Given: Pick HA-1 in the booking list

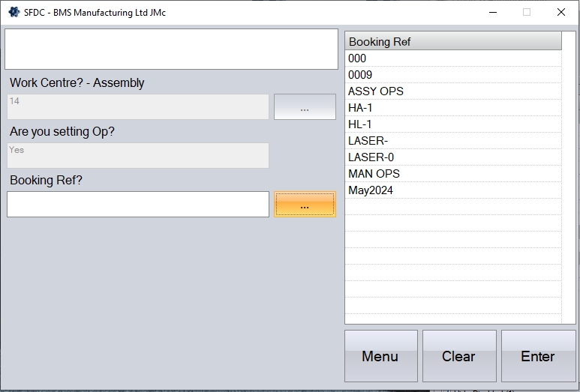Looking at the screenshot, I should 453,108.
